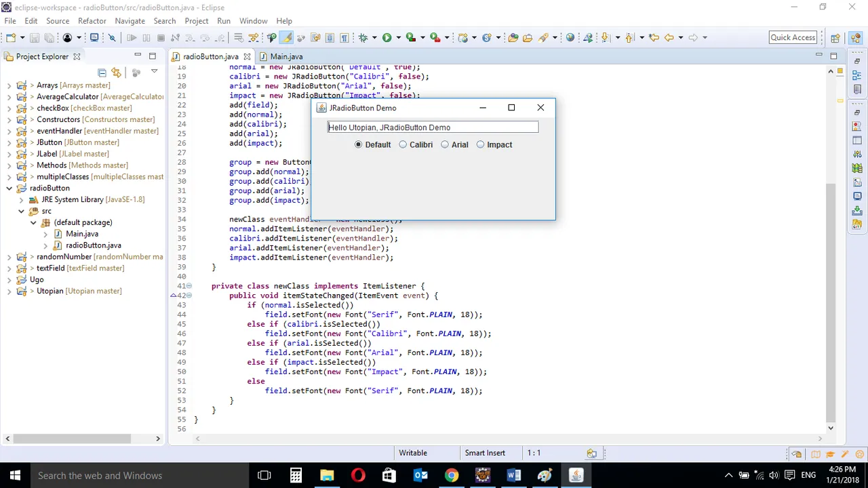Select the Arial radio button
Viewport: 868px width, 488px height.
(455, 144)
